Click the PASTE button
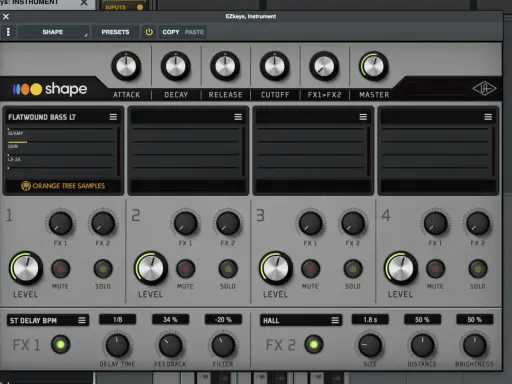This screenshot has height=384, width=512. pyautogui.click(x=194, y=32)
